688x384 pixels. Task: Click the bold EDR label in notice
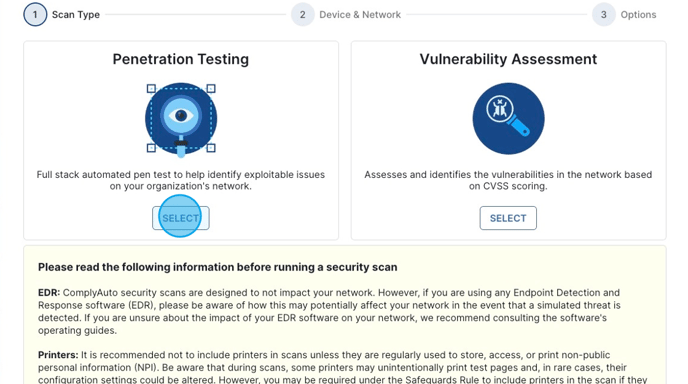tap(49, 293)
